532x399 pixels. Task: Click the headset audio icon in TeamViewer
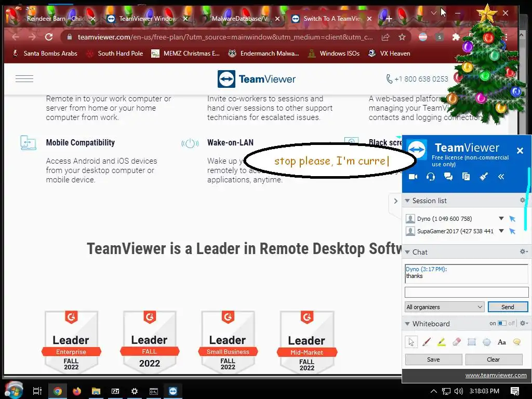coord(431,177)
